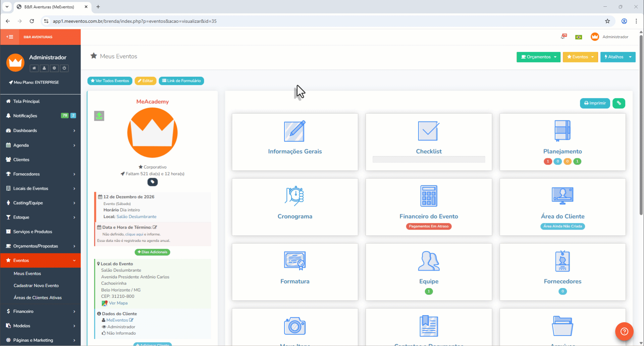Open the Ver Mapa link
Screen dimensions: 644x346
(118, 303)
